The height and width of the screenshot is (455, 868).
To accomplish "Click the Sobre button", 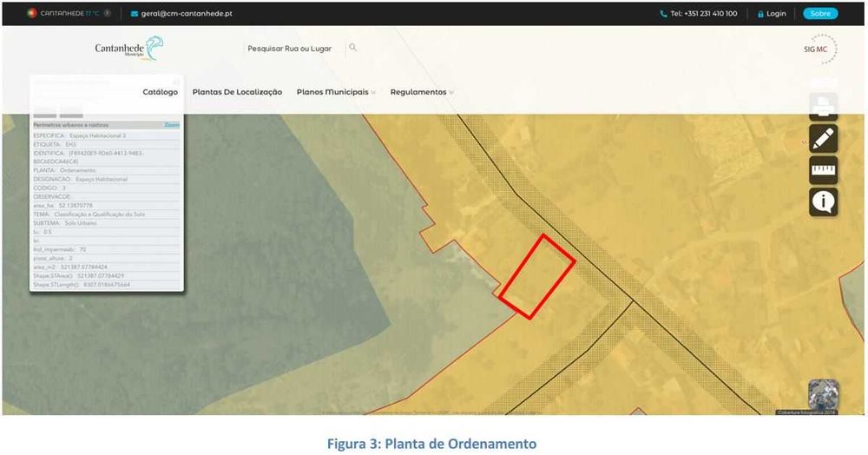I will [x=820, y=14].
